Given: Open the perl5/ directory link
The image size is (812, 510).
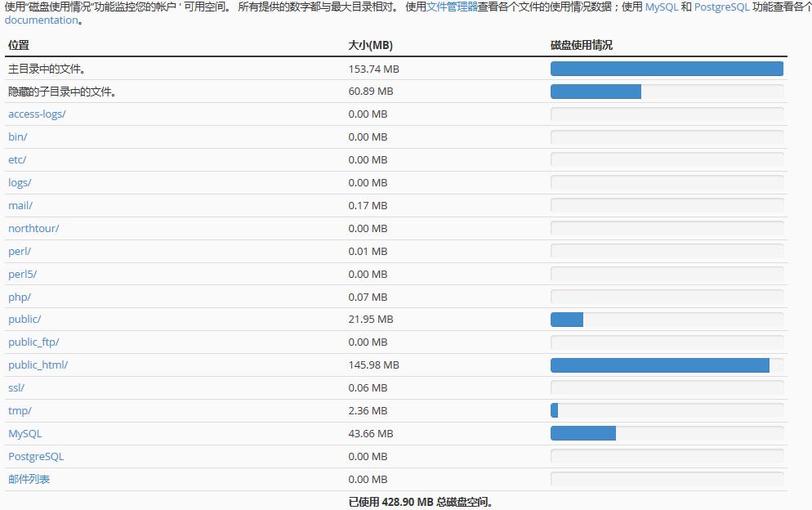Looking at the screenshot, I should [22, 274].
